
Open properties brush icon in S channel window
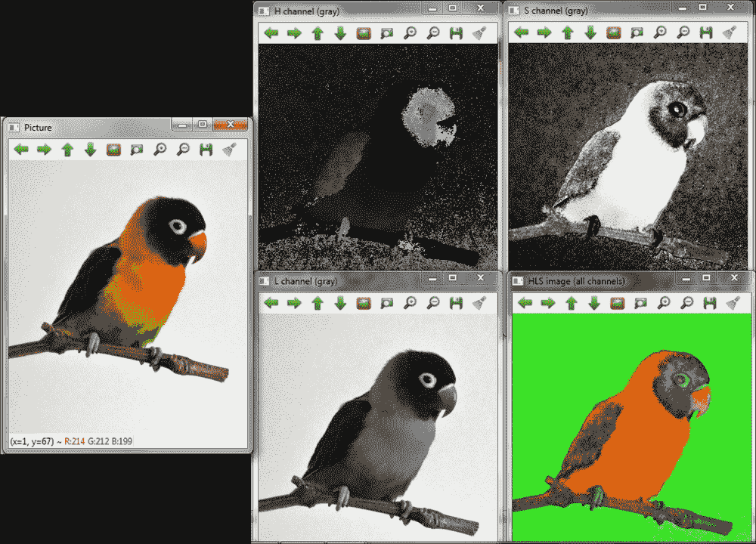pyautogui.click(x=730, y=33)
